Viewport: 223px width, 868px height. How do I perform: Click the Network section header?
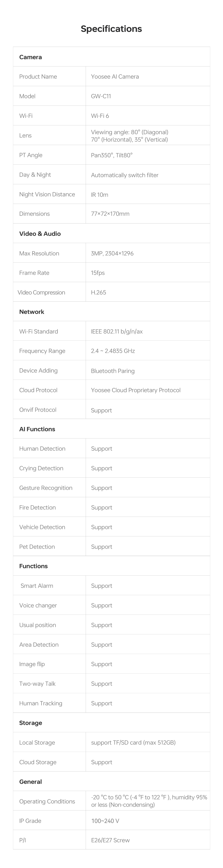pos(32,312)
